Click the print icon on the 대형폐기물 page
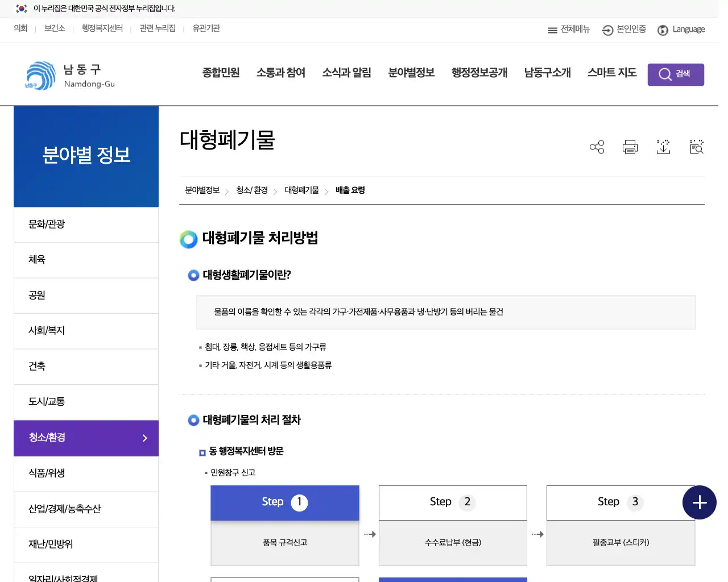Screen dimensions: 728x582 coord(630,147)
